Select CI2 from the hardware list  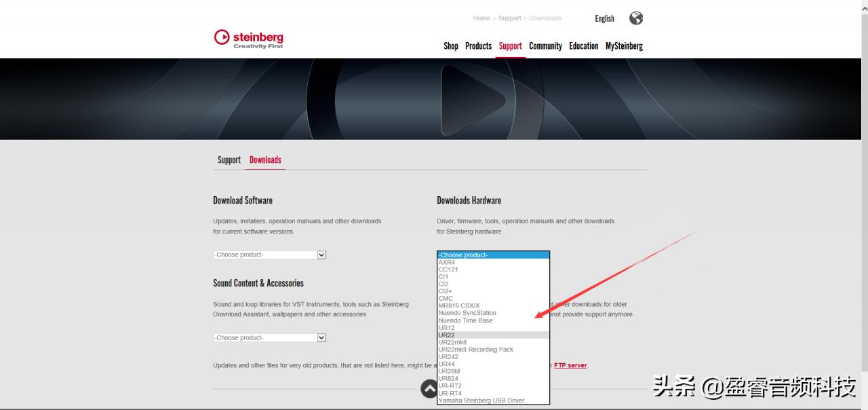pos(493,284)
